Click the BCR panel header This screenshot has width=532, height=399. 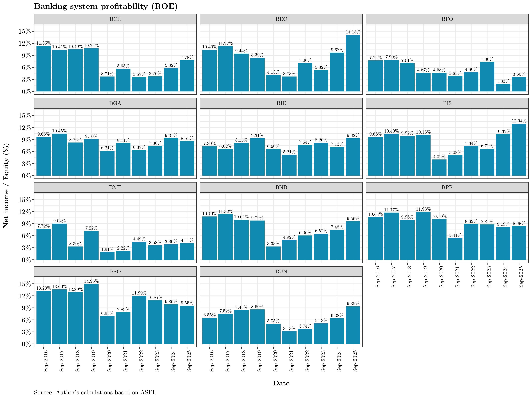tap(115, 19)
